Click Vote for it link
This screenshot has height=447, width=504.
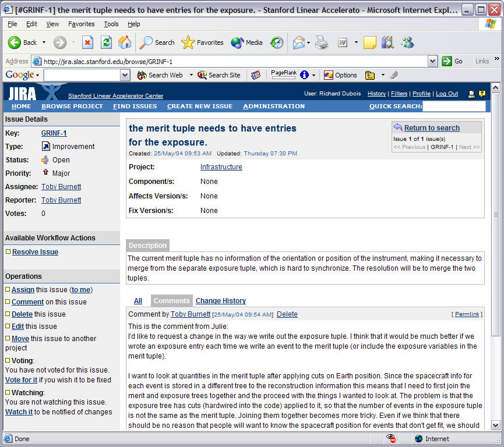coord(21,380)
